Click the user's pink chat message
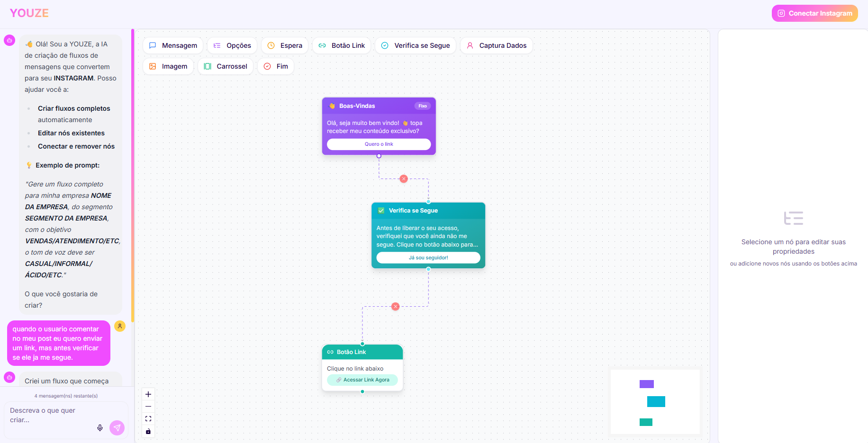Image resolution: width=868 pixels, height=443 pixels. (59, 343)
